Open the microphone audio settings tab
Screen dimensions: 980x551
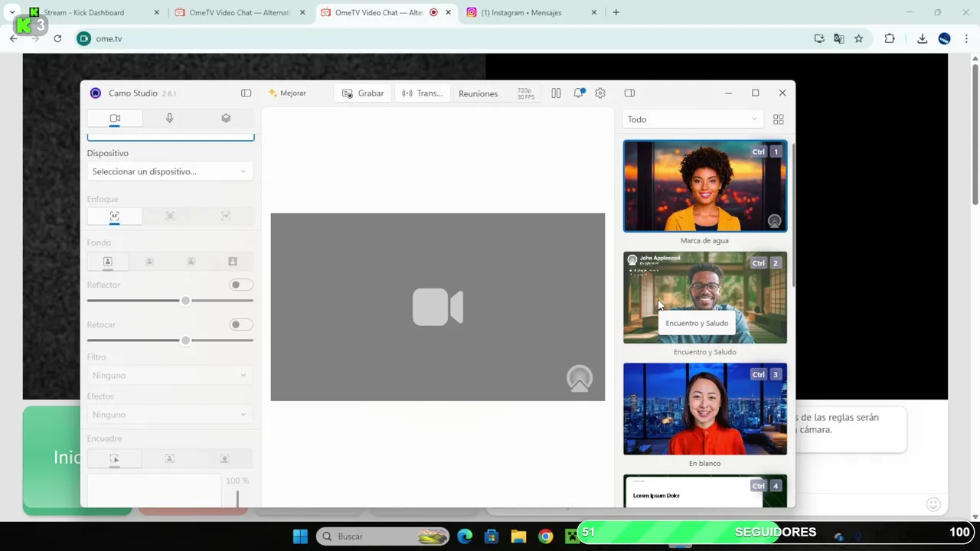[170, 118]
